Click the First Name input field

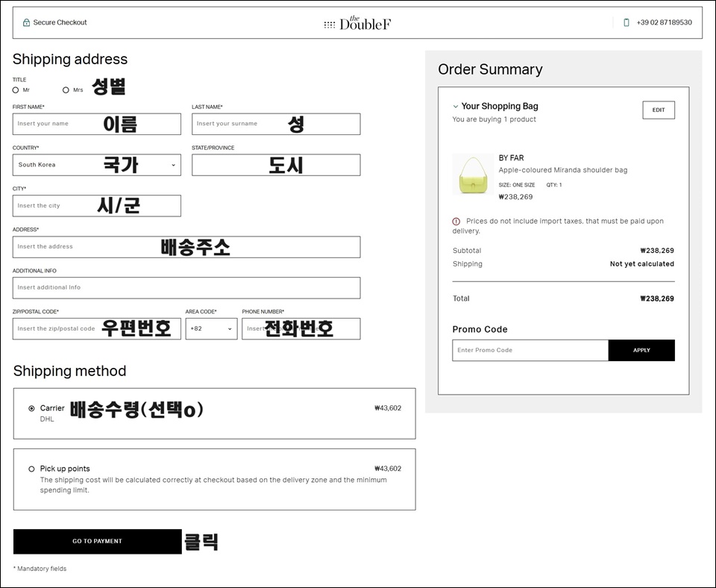click(x=97, y=124)
